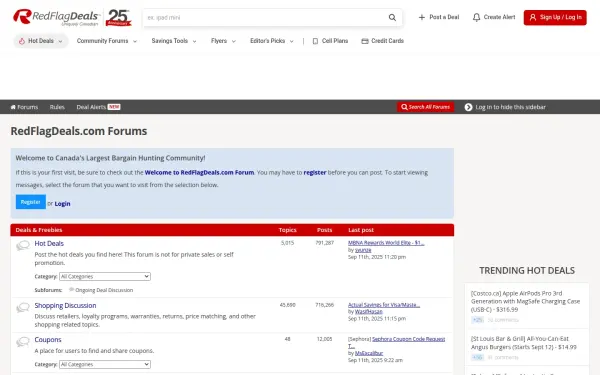The image size is (600, 375).
Task: Open the Shopping Discussion forum
Action: point(65,305)
